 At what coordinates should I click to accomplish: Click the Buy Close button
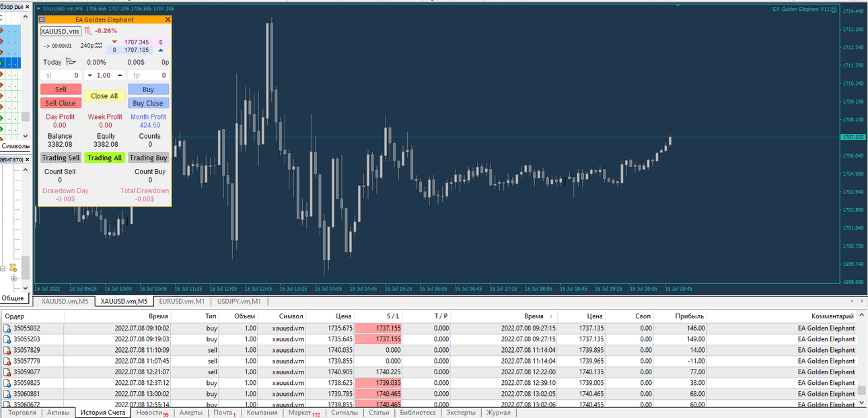point(148,103)
